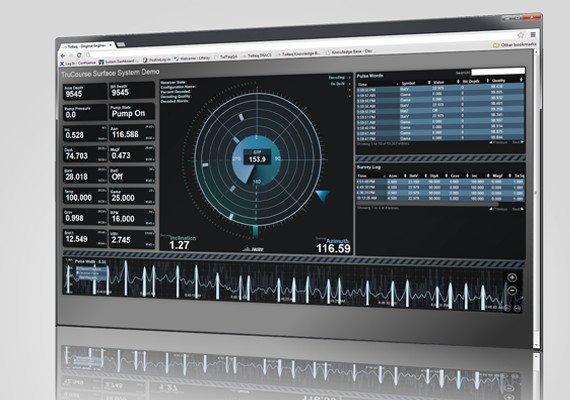
Task: Go to Next page in Pulse Words
Action: click(518, 142)
